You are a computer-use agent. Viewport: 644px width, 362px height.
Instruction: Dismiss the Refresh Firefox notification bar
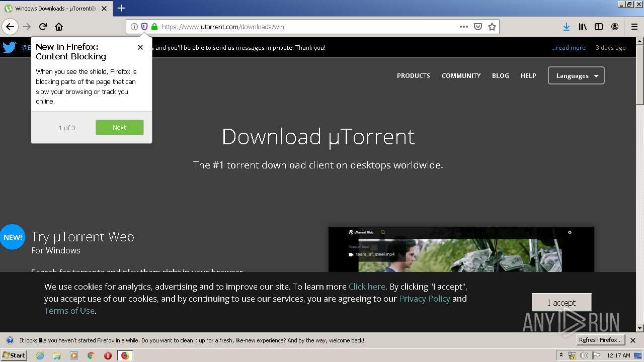click(x=633, y=340)
